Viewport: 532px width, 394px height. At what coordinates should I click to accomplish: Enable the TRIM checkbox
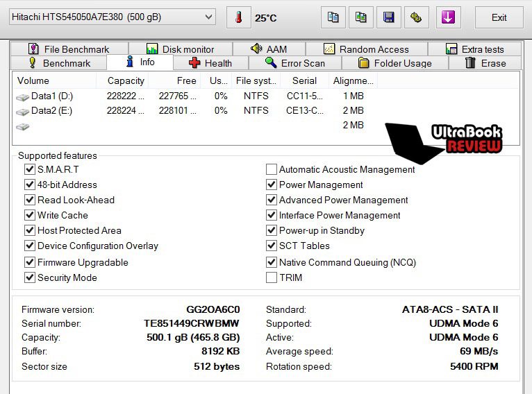(272, 277)
